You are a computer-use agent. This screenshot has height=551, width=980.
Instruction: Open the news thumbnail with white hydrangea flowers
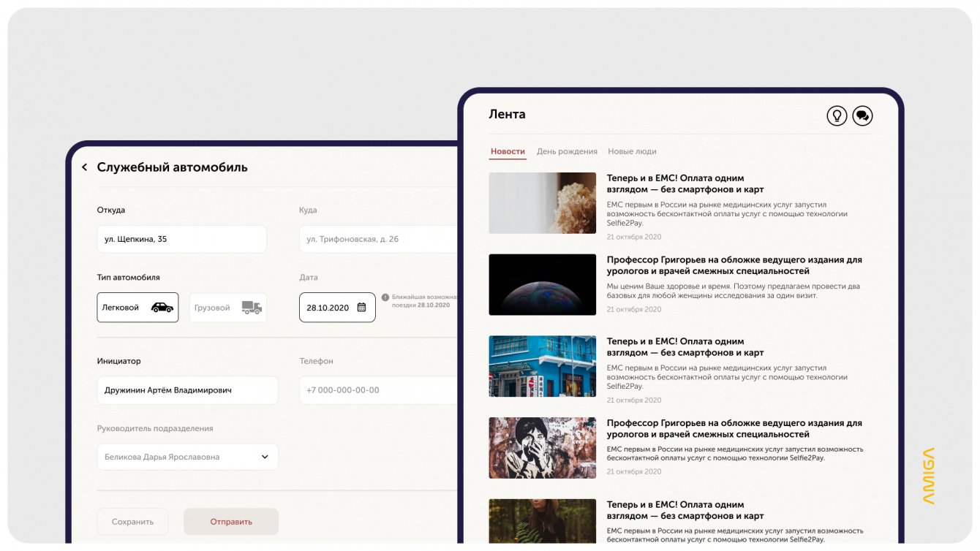(543, 203)
